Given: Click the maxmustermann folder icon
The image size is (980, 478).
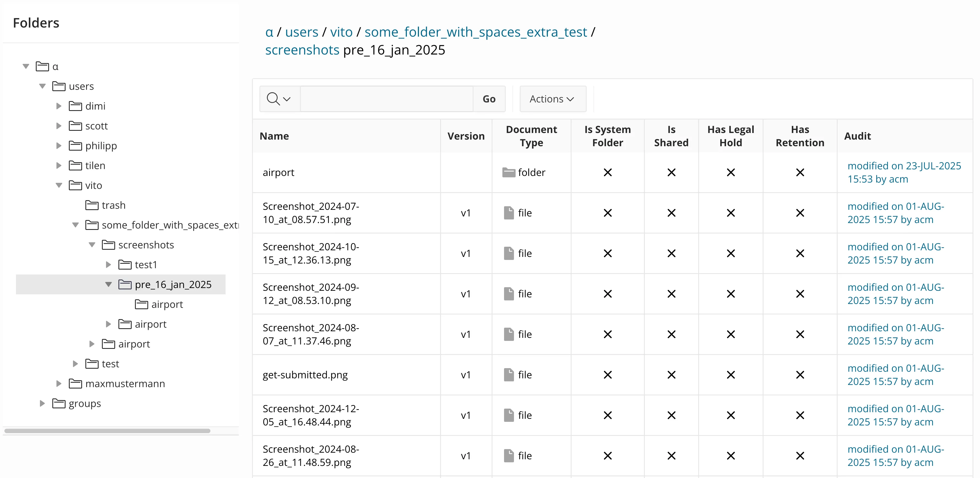Looking at the screenshot, I should click(x=75, y=384).
